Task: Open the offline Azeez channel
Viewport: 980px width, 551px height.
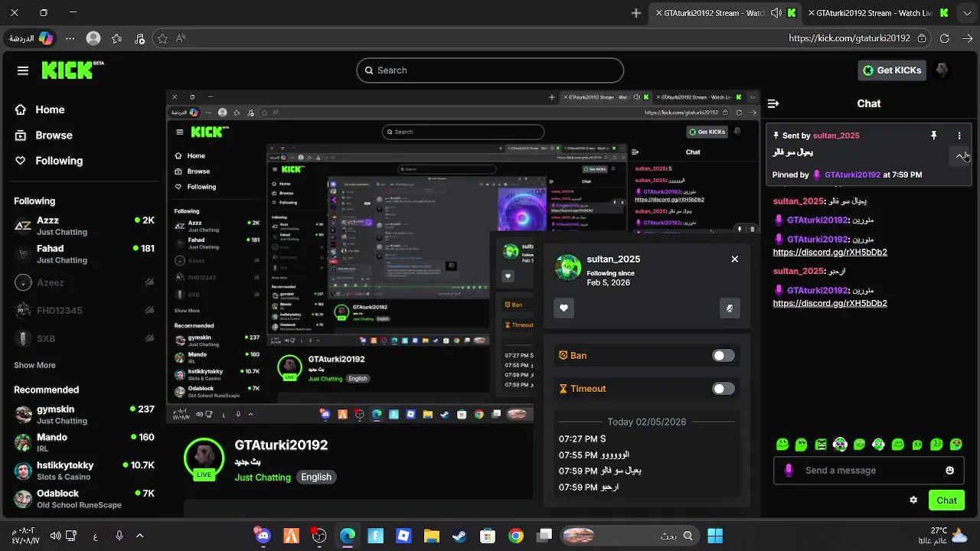Action: pos(84,282)
